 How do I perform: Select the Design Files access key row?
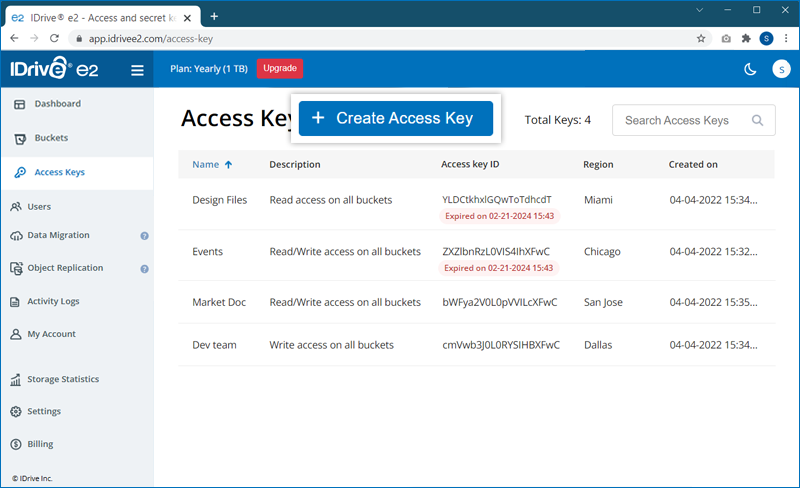pyautogui.click(x=219, y=200)
